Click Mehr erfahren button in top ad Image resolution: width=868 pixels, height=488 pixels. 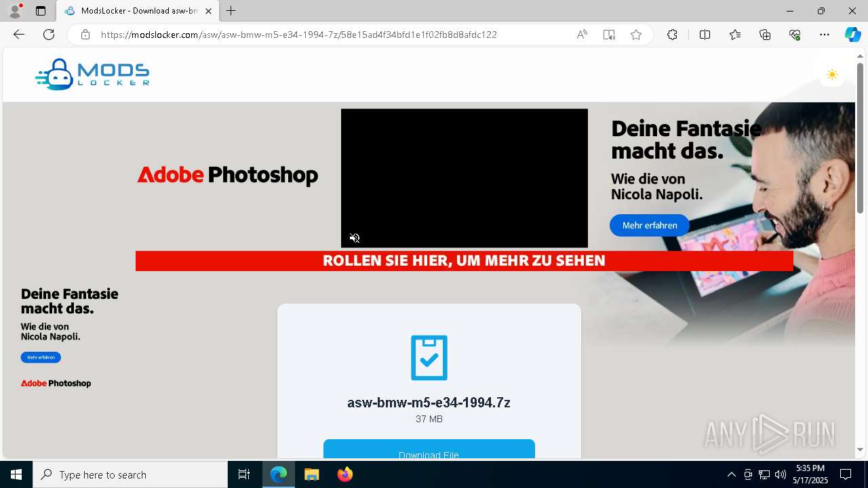coord(650,226)
